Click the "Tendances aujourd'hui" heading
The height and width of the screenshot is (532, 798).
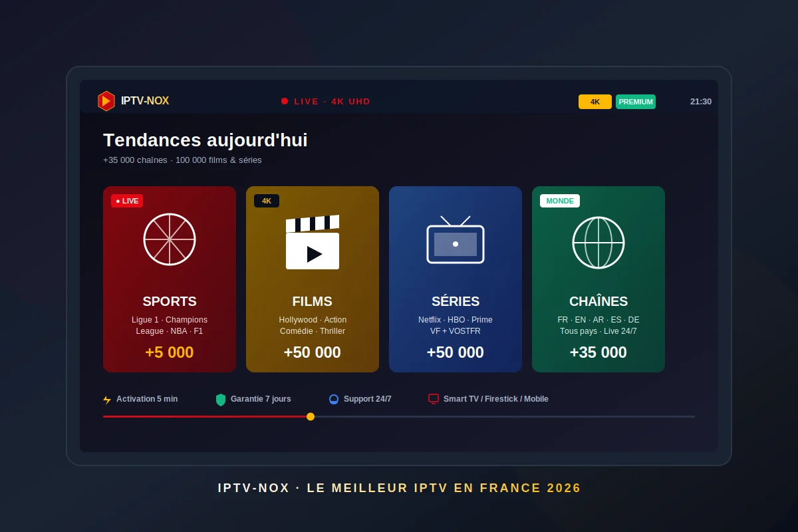pos(205,140)
